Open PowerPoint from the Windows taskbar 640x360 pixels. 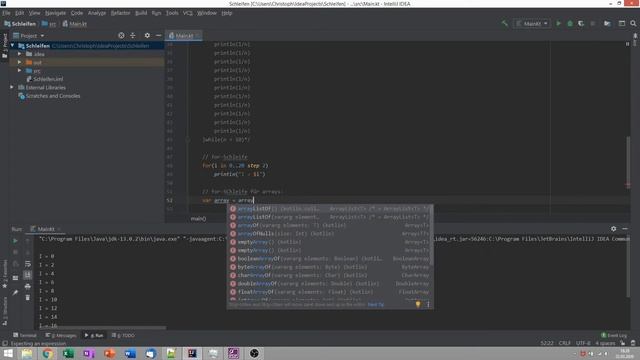pos(109,353)
